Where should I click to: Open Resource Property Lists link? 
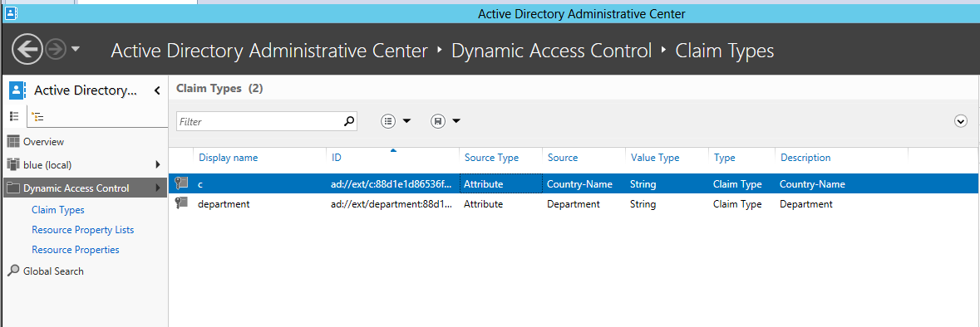(82, 230)
